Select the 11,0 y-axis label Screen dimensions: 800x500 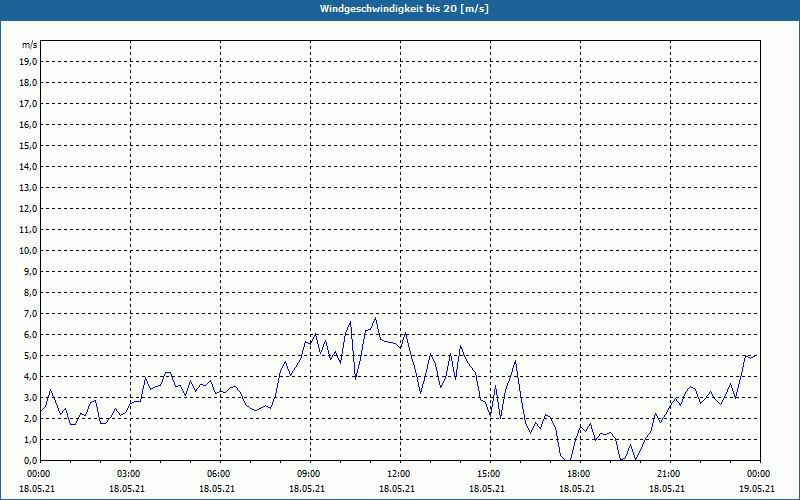pyautogui.click(x=29, y=230)
